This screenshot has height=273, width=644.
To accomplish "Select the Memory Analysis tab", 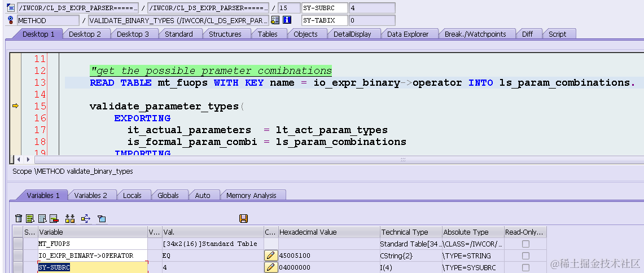I will [251, 195].
